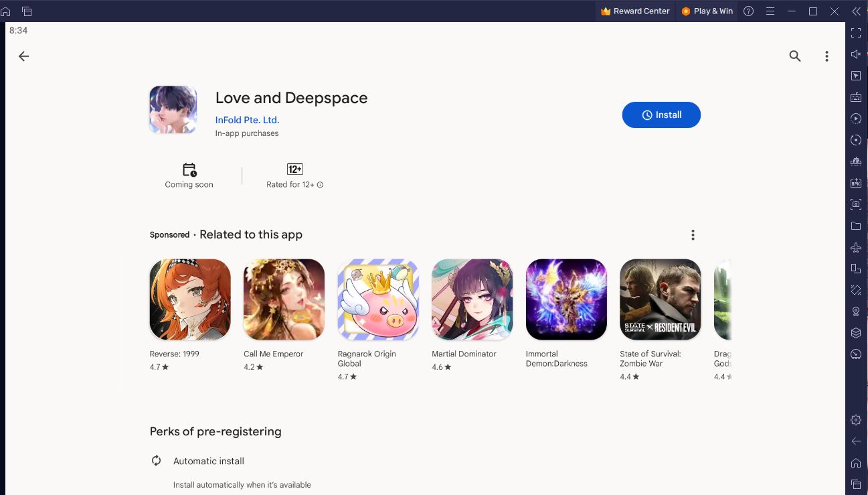Click the Coming soon calendar icon
The height and width of the screenshot is (495, 868).
tap(189, 169)
